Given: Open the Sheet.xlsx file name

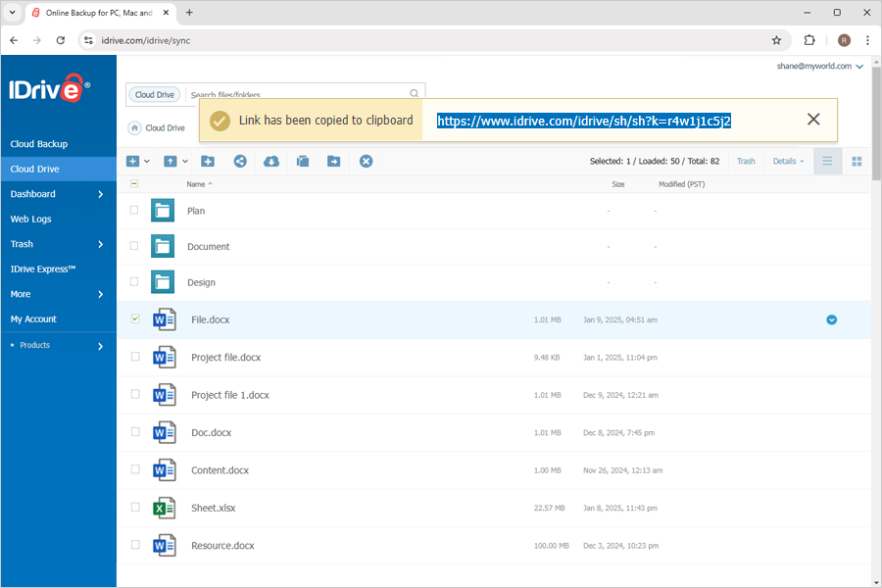Looking at the screenshot, I should point(214,508).
